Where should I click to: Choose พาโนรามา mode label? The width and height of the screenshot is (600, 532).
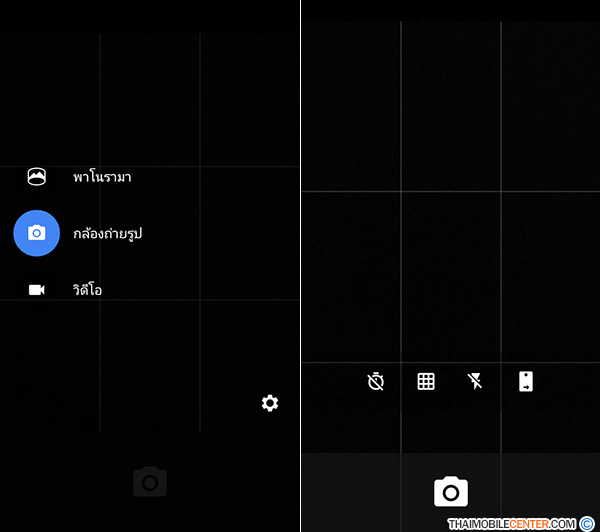[x=102, y=177]
